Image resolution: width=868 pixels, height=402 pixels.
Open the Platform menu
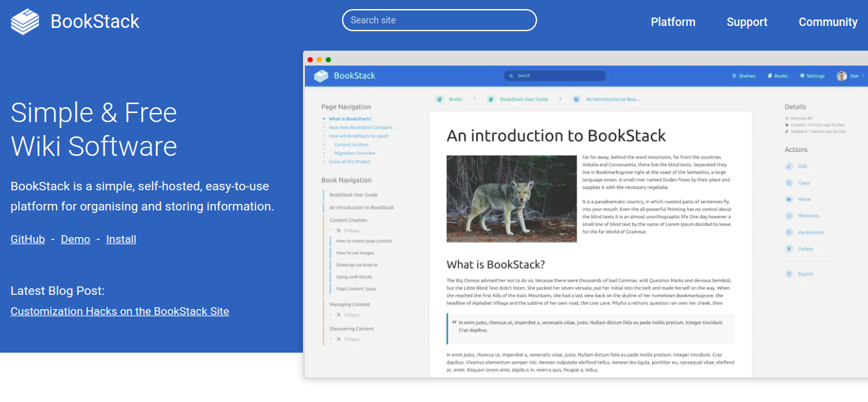pos(673,22)
